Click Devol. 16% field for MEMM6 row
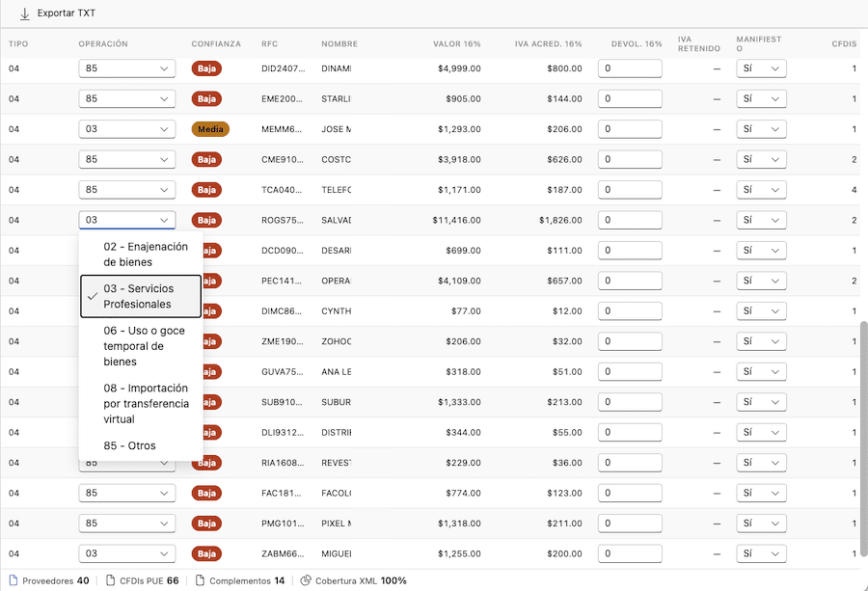The width and height of the screenshot is (868, 591). click(x=630, y=129)
